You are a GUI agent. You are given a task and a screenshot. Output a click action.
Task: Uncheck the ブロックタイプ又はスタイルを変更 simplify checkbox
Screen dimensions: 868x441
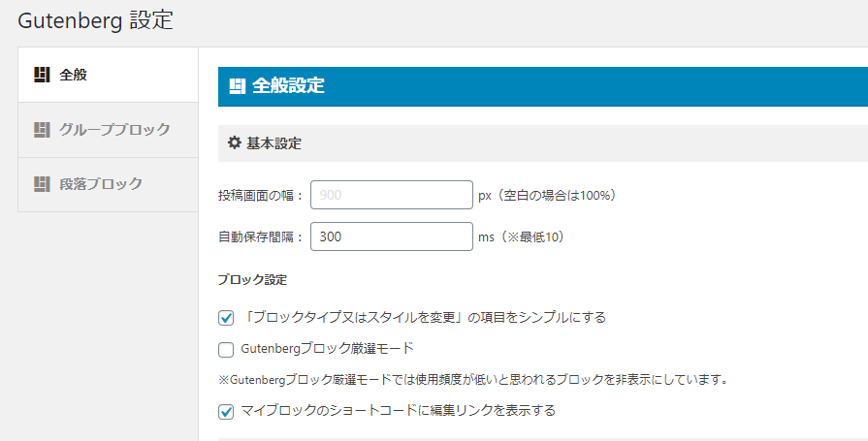(226, 318)
